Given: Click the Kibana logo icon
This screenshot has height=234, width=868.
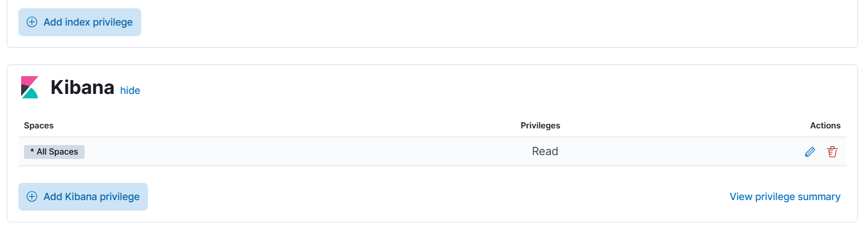Looking at the screenshot, I should coord(29,87).
